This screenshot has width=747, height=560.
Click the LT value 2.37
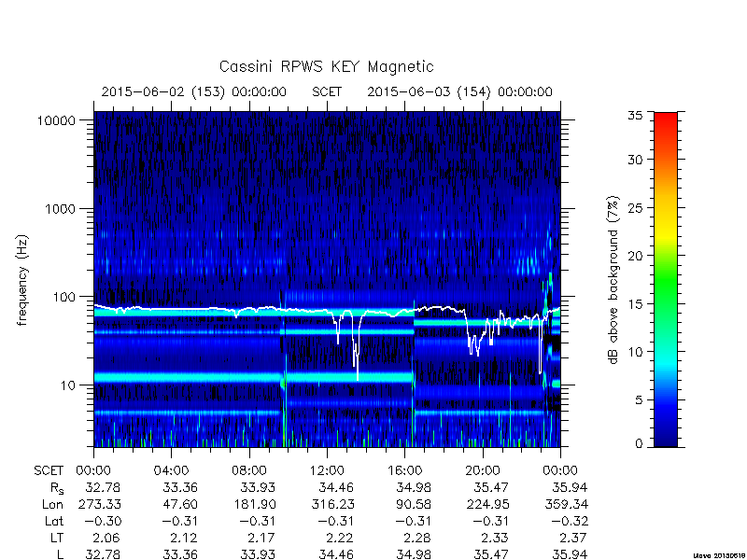(572, 539)
